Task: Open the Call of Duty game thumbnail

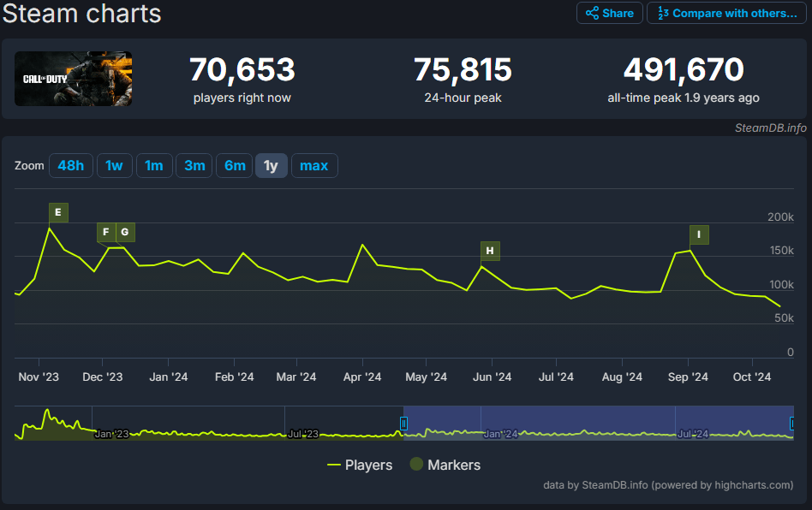Action: click(73, 79)
